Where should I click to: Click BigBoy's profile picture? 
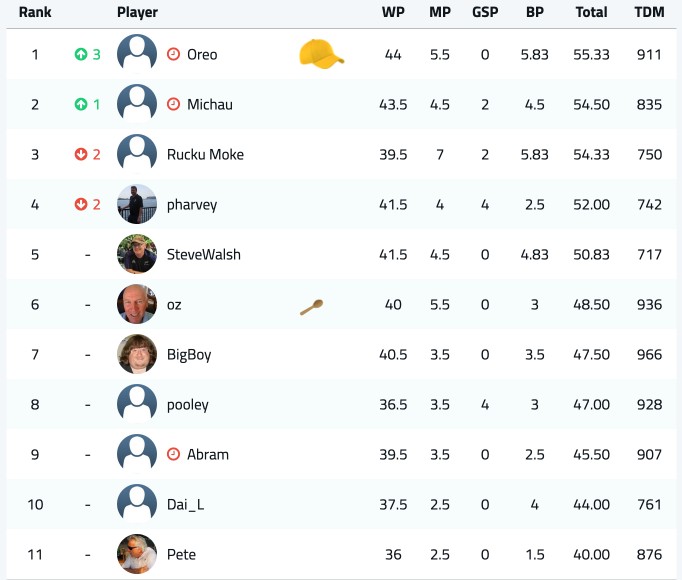pyautogui.click(x=137, y=354)
